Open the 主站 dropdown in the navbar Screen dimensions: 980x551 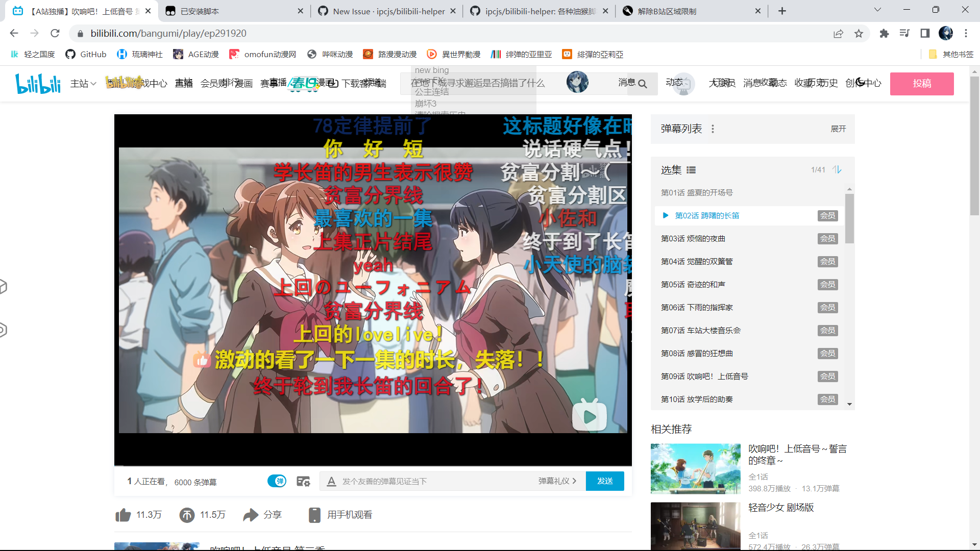83,83
